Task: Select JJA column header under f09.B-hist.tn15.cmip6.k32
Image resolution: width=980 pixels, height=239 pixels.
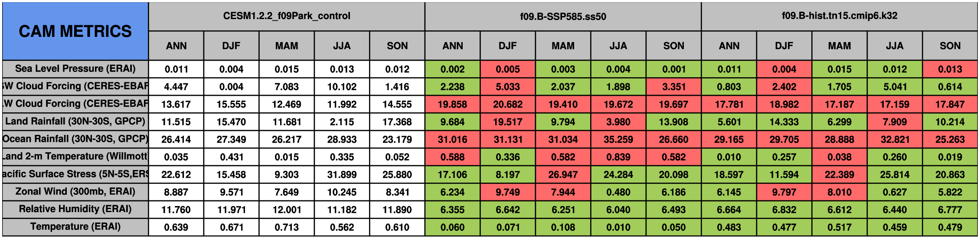Action: pyautogui.click(x=895, y=46)
